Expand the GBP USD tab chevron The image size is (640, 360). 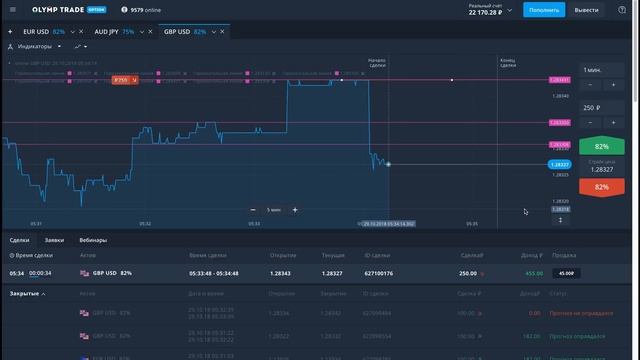213,32
